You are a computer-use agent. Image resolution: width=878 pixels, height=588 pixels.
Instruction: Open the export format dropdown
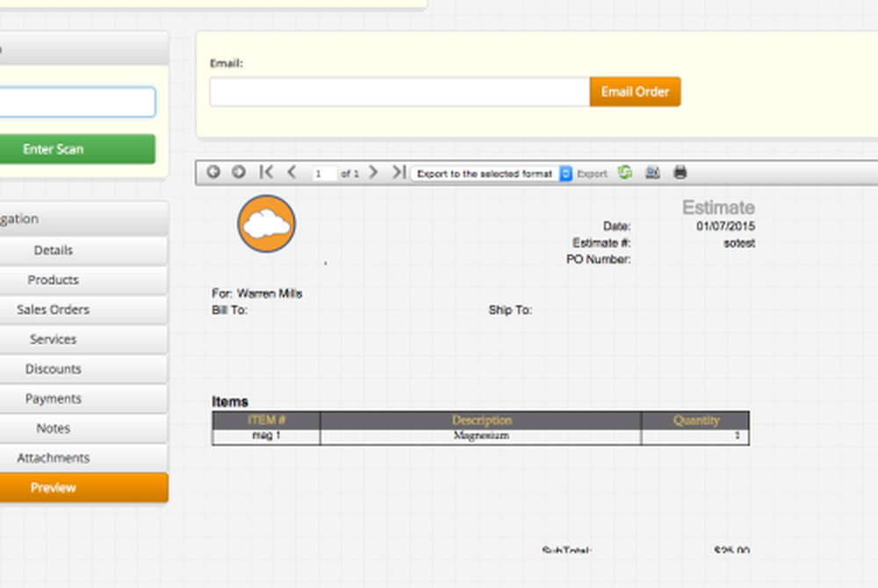click(565, 173)
